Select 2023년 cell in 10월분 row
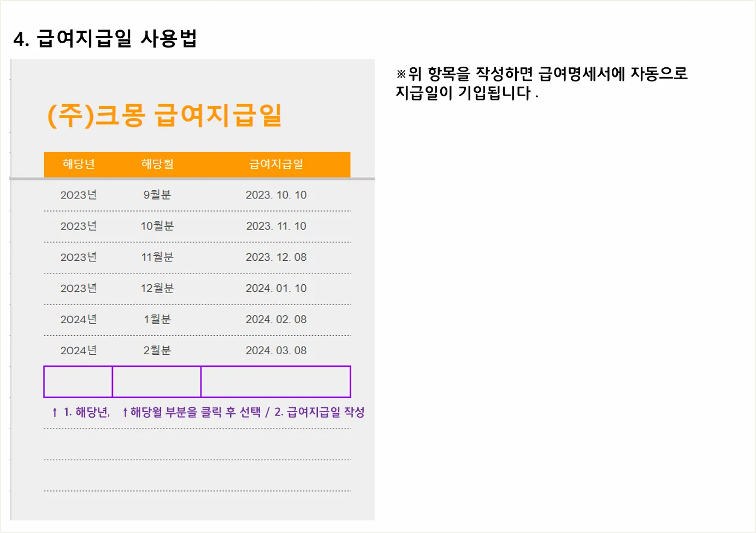Image resolution: width=756 pixels, height=533 pixels. coord(79,226)
